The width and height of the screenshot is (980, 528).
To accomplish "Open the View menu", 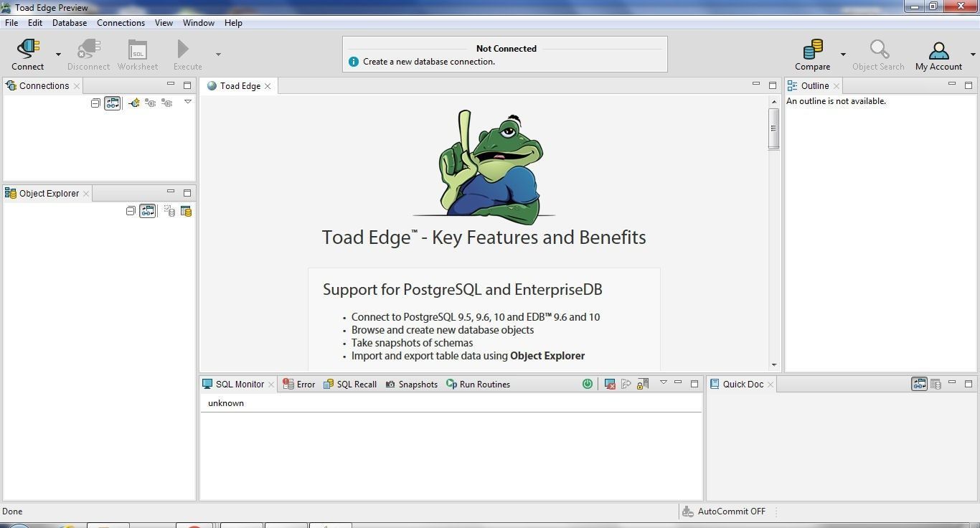I will coord(164,23).
